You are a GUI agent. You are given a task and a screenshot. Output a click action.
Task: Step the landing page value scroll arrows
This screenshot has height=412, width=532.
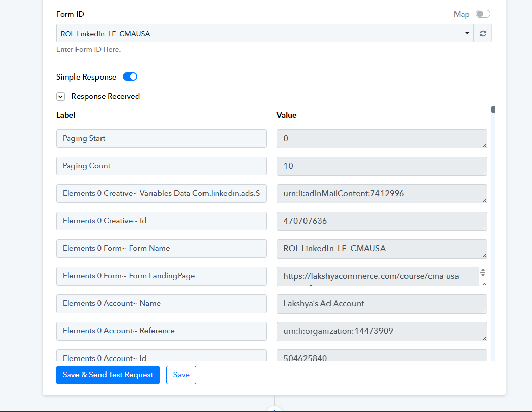click(x=483, y=272)
